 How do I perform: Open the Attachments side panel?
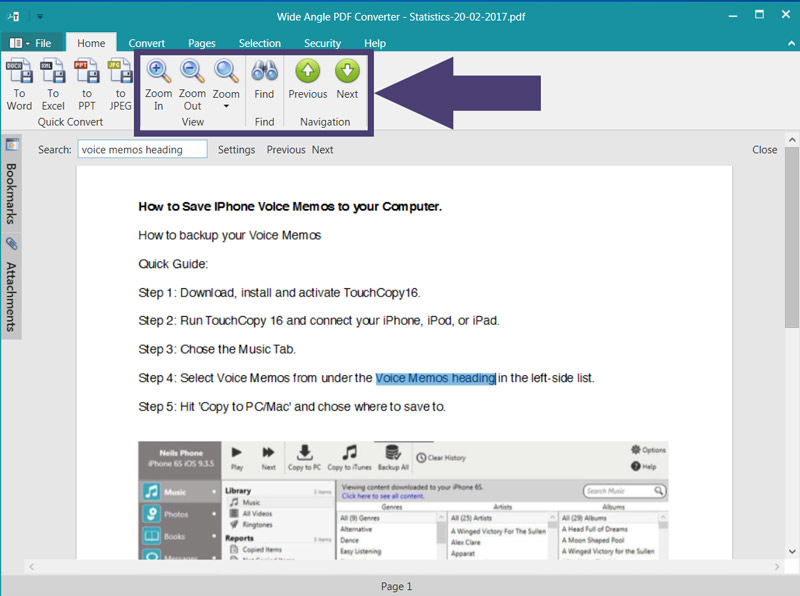(x=11, y=297)
